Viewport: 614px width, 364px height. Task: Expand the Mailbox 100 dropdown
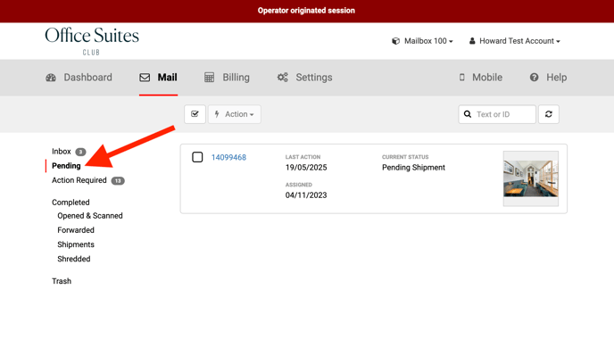[423, 41]
